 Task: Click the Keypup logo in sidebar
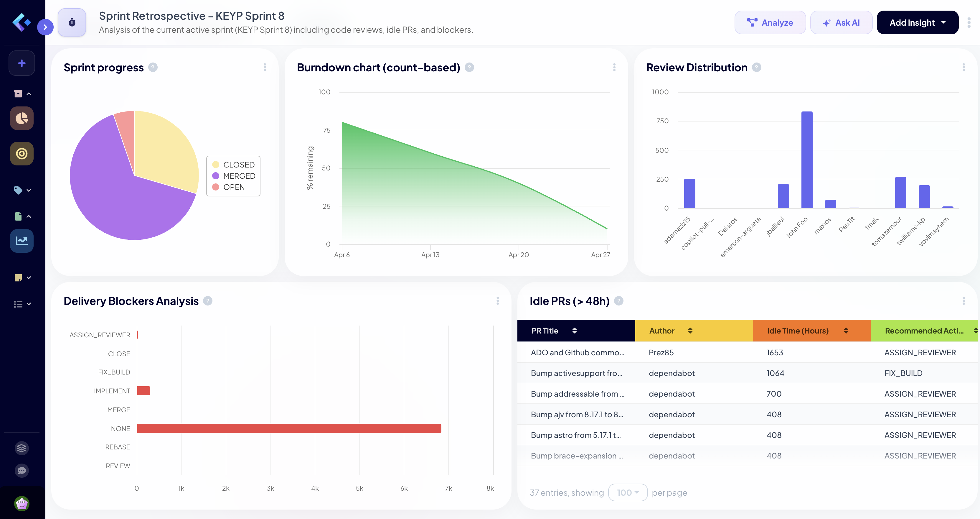[21, 22]
